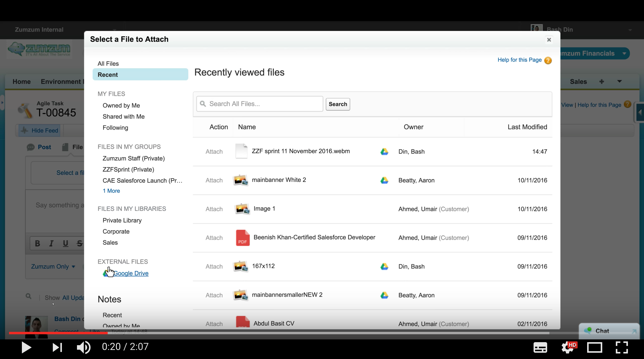The height and width of the screenshot is (359, 644).
Task: Close the Select a File dialog
Action: tap(549, 40)
